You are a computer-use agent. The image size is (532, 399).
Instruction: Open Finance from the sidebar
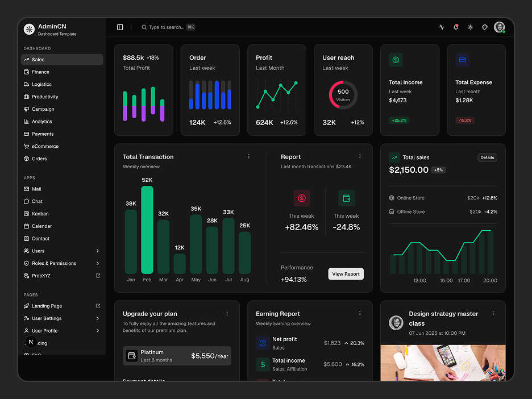tap(62, 72)
